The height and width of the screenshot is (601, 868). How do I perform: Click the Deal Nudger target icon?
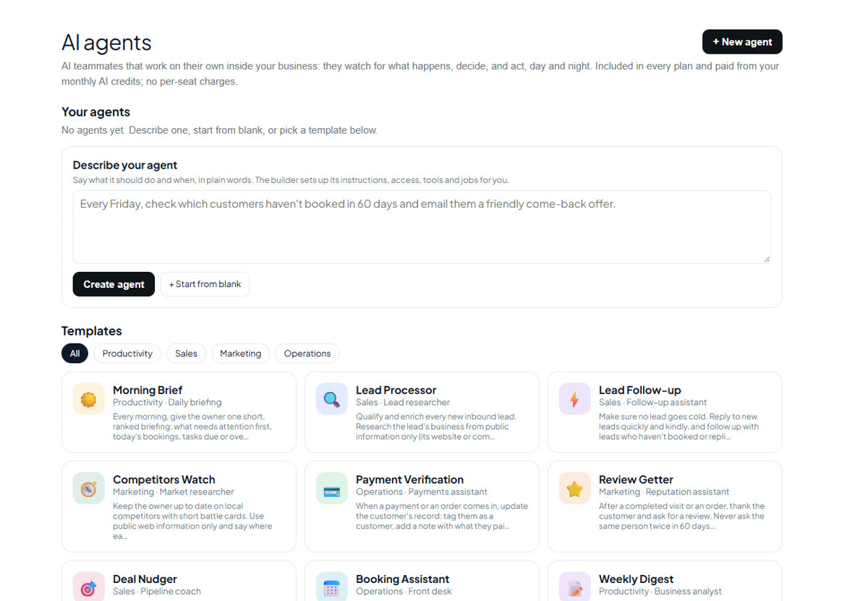pos(89,587)
